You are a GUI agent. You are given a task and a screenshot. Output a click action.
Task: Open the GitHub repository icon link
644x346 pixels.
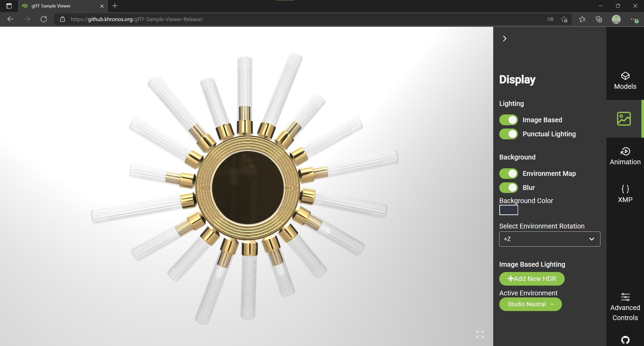coord(625,340)
